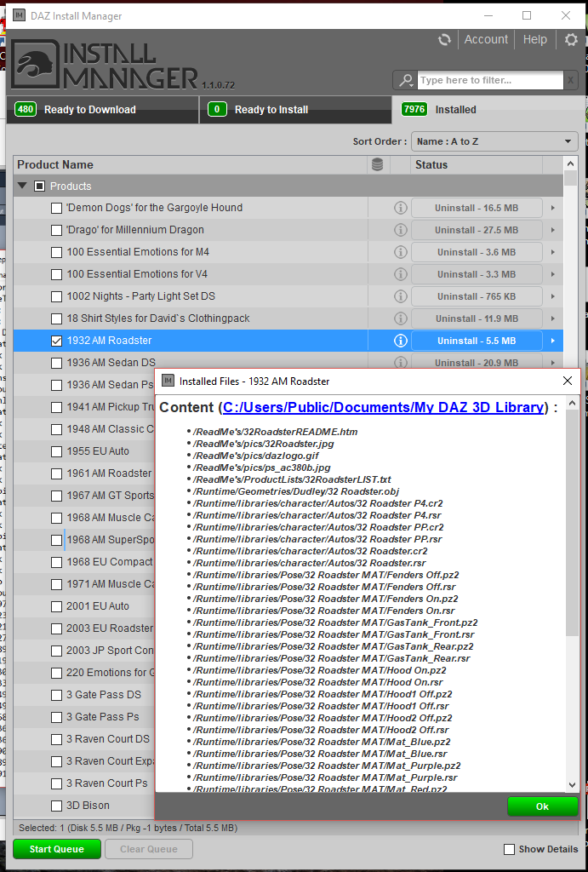This screenshot has width=588, height=872.
Task: Select 1955 EU Auto row
Action: click(x=83, y=451)
